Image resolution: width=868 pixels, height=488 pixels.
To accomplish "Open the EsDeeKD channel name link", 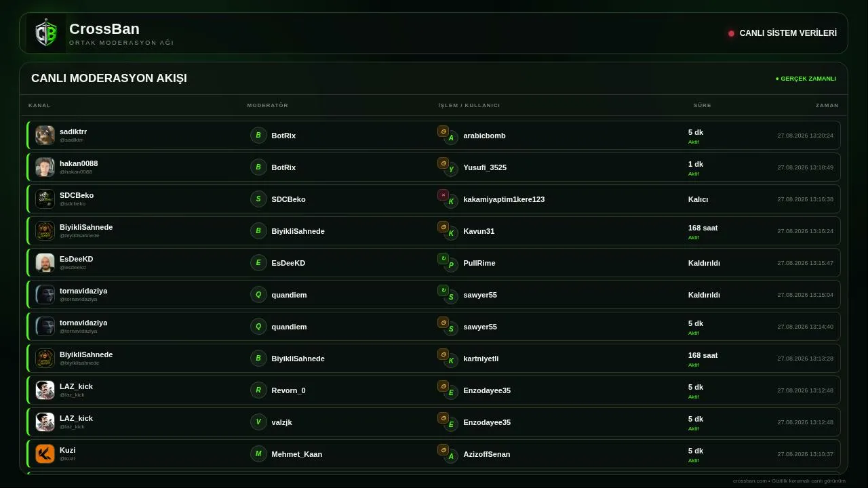I will point(77,259).
